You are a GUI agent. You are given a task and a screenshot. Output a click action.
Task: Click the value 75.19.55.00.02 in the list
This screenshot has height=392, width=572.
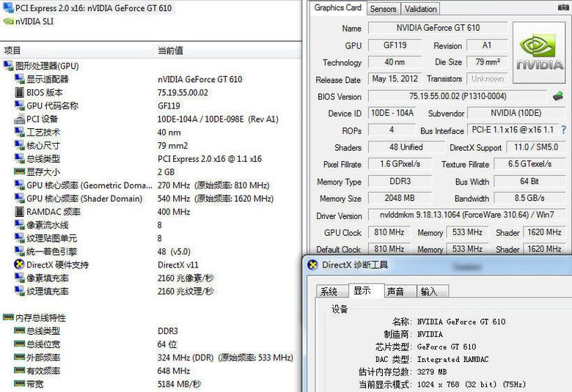coord(183,92)
